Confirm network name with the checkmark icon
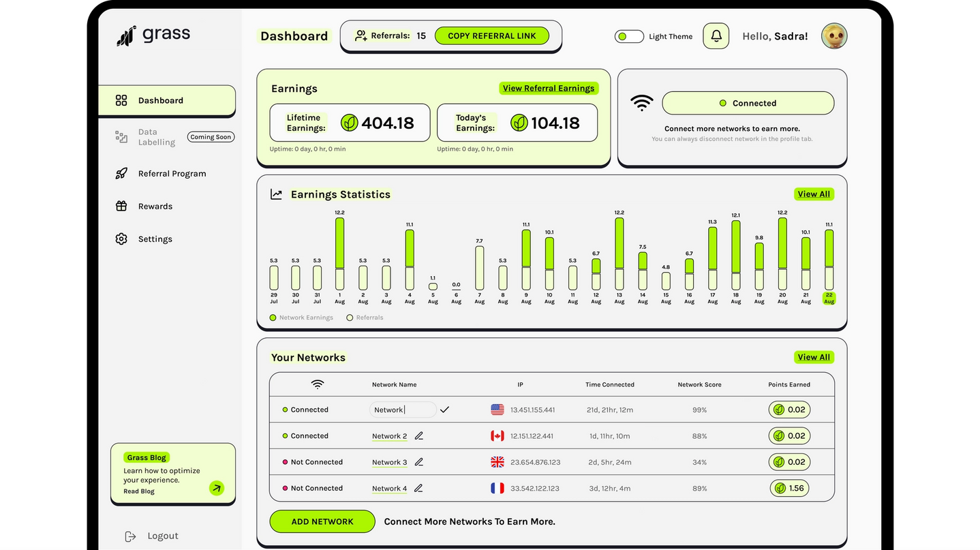Screen dimensions: 980x550 pos(444,410)
